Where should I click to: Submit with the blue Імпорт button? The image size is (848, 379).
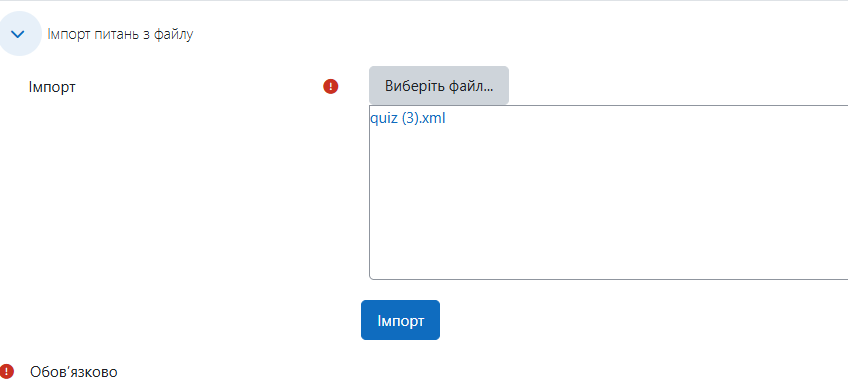pyautogui.click(x=400, y=320)
